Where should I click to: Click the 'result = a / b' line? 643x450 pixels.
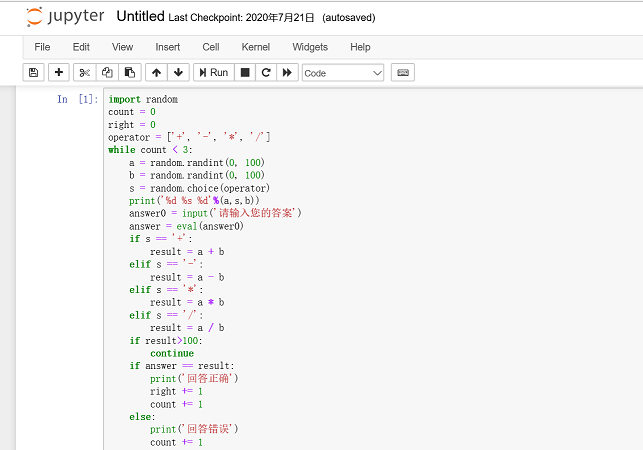187,328
